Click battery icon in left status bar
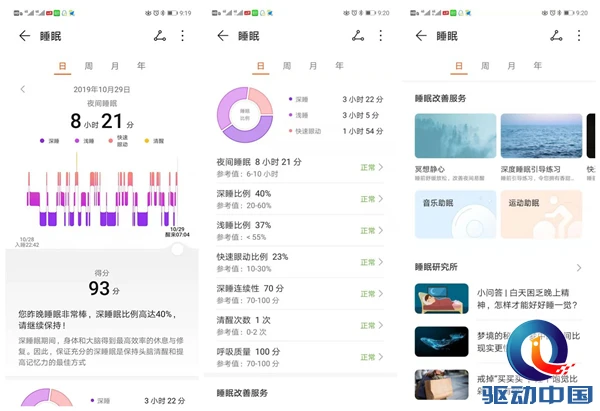600x411 pixels. (173, 13)
